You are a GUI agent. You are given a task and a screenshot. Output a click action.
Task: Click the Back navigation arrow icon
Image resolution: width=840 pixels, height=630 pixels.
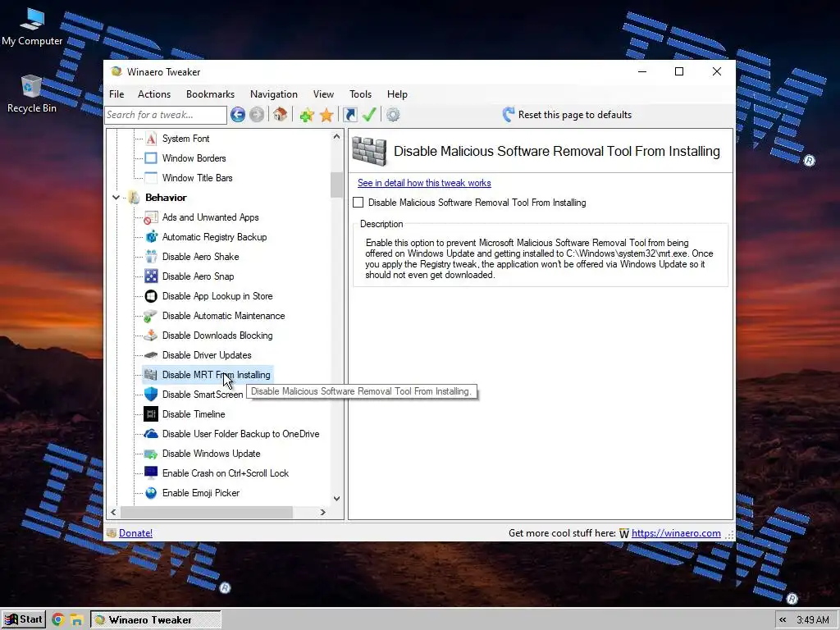pyautogui.click(x=238, y=115)
